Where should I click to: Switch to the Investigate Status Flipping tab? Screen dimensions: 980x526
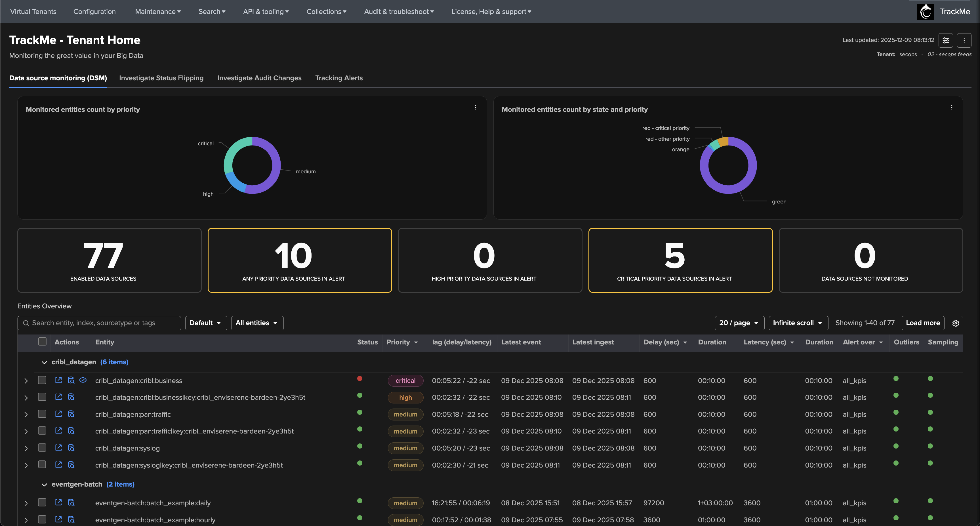coord(161,78)
